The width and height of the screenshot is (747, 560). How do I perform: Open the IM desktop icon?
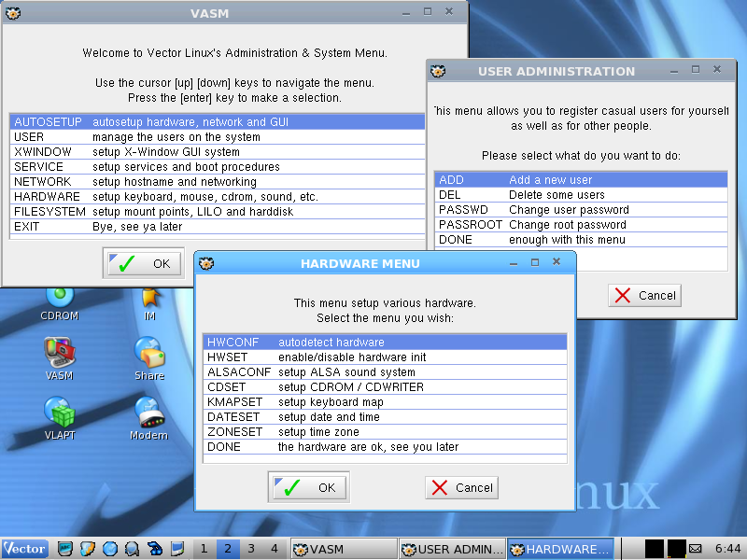point(148,297)
